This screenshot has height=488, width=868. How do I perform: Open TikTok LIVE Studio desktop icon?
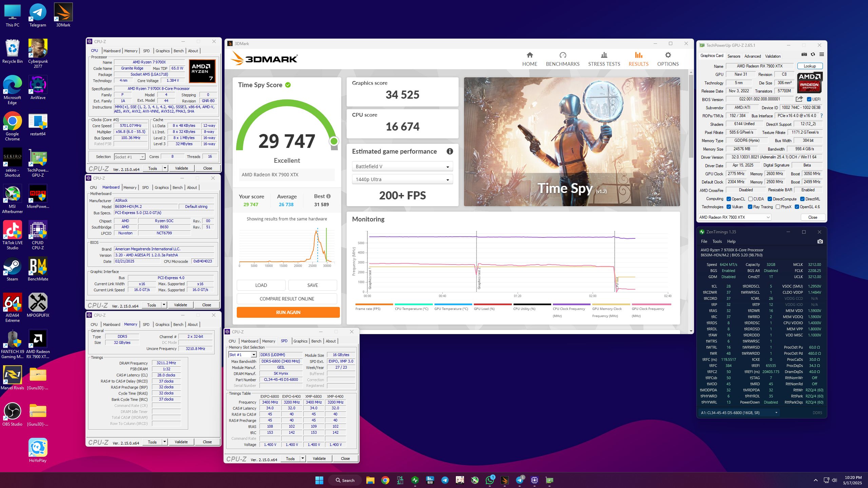click(12, 235)
